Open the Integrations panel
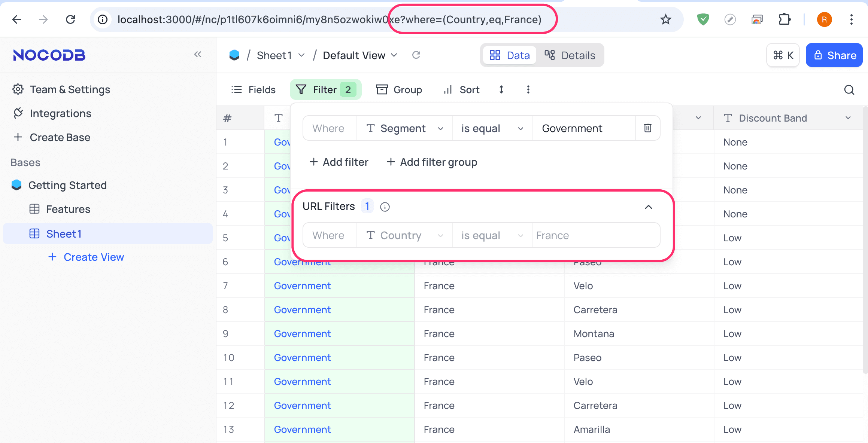Screen dimensions: 868x443 [x=60, y=113]
